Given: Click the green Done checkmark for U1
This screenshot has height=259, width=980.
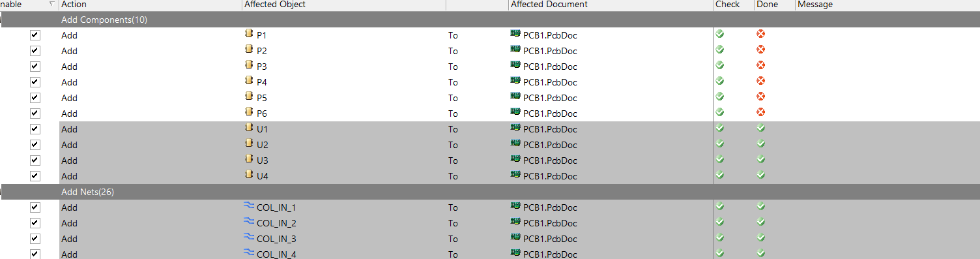Looking at the screenshot, I should pyautogui.click(x=760, y=128).
